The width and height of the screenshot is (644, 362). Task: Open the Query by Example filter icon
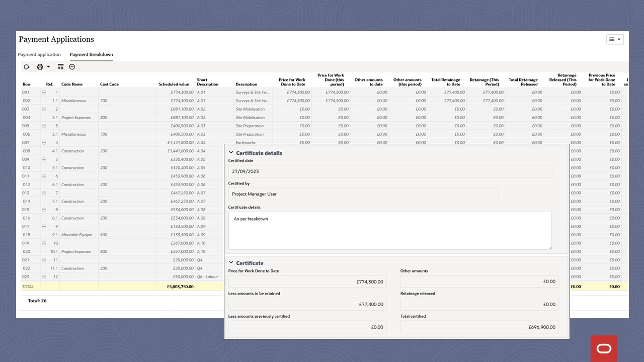[60, 66]
